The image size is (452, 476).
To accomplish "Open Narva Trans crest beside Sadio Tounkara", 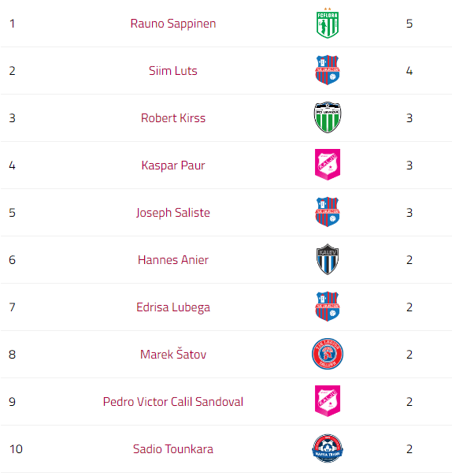I will pyautogui.click(x=328, y=448).
